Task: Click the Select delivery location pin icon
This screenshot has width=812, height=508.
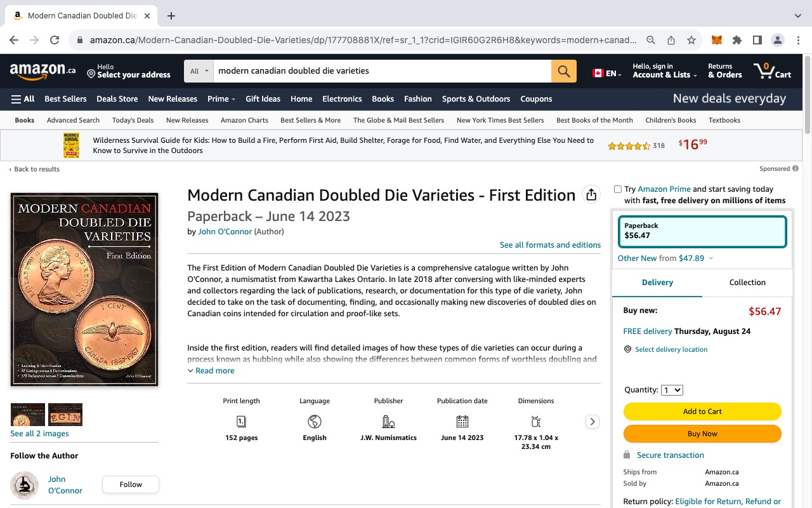Action: [628, 349]
